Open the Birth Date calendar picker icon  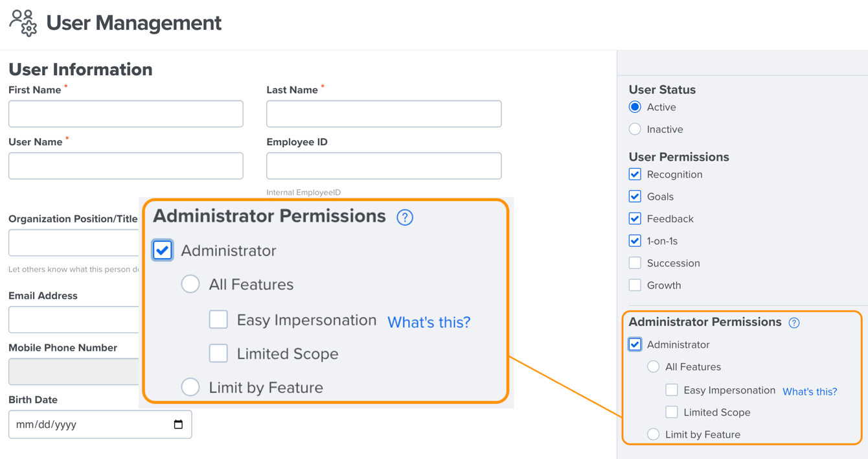178,425
